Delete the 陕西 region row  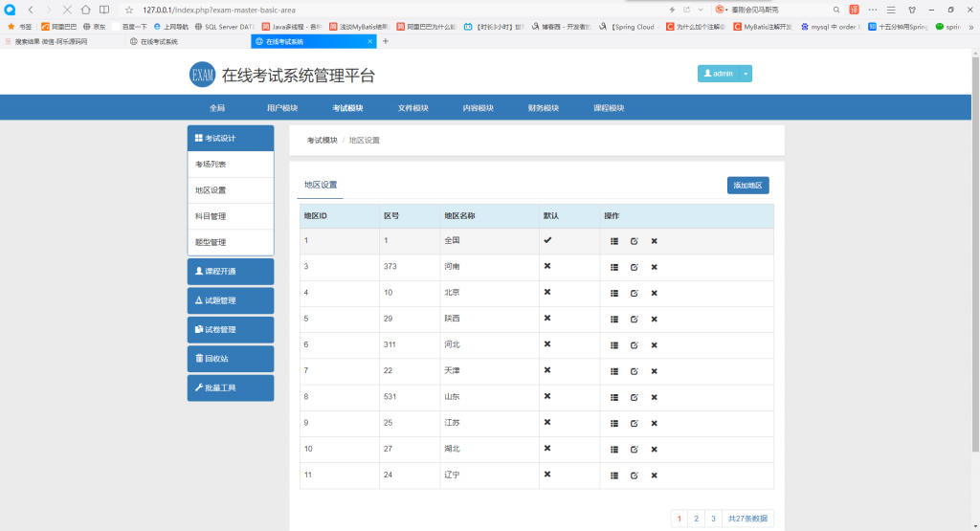655,320
